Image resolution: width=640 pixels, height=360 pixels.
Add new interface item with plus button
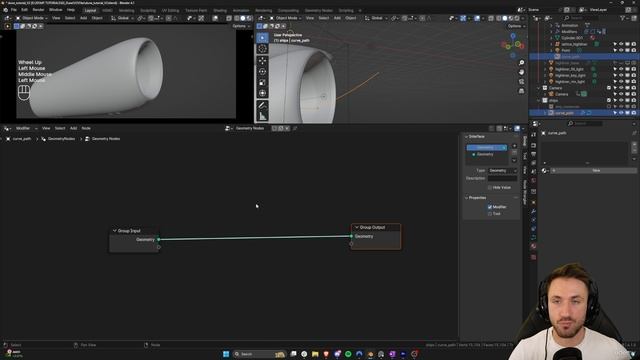[x=514, y=146]
